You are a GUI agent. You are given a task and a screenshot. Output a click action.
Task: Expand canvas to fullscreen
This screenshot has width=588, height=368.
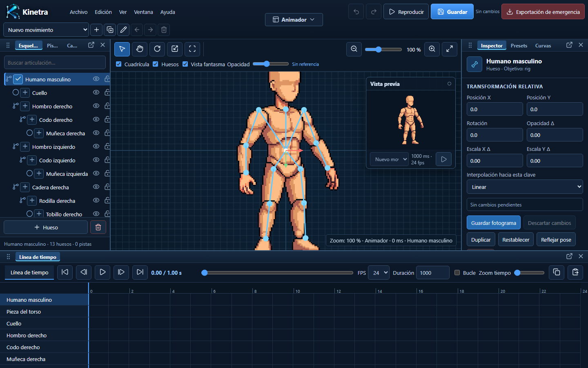point(450,49)
